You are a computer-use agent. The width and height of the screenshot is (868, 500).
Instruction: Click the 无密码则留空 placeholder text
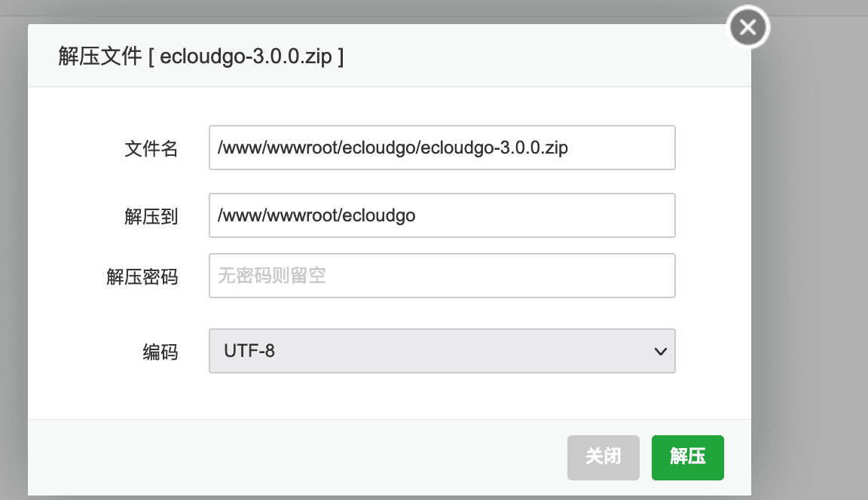pyautogui.click(x=272, y=276)
